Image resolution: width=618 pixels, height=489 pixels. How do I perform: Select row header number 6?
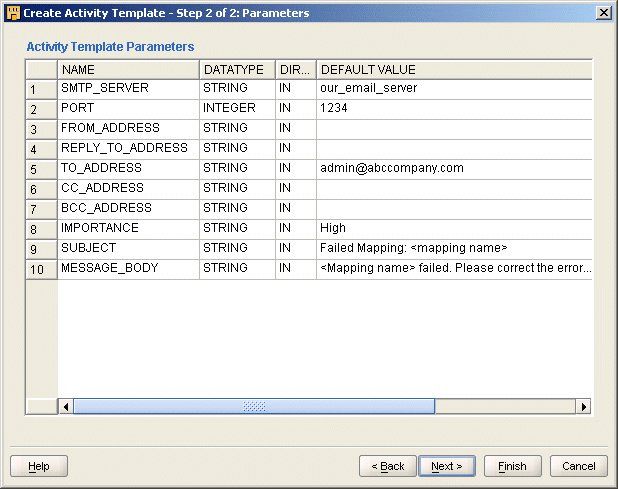tap(41, 190)
